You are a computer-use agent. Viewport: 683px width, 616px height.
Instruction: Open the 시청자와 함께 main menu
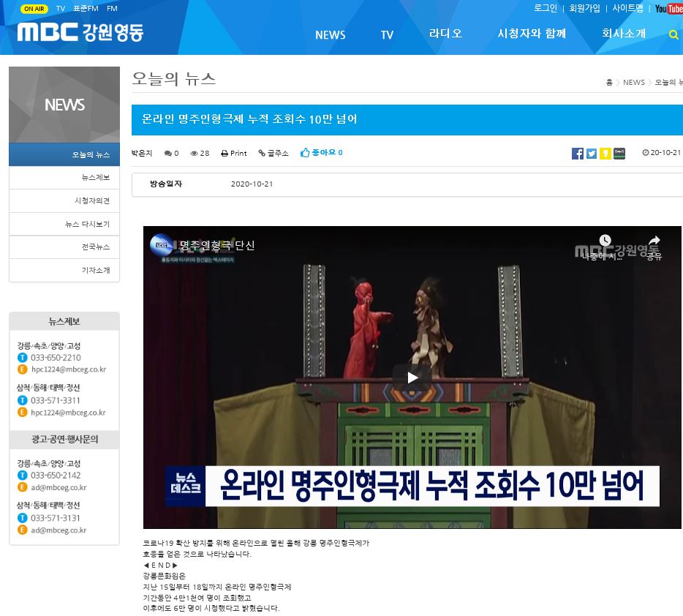point(532,34)
